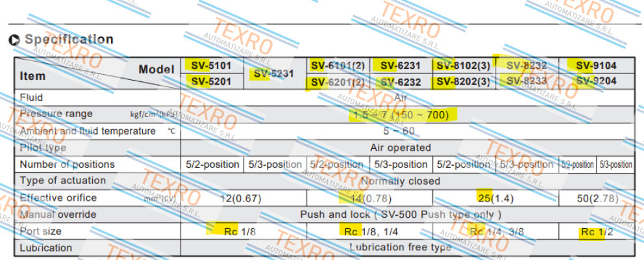Screen dimensions: 644x260
Task: Click the 12(0.67) orifice value
Action: [x=241, y=198]
